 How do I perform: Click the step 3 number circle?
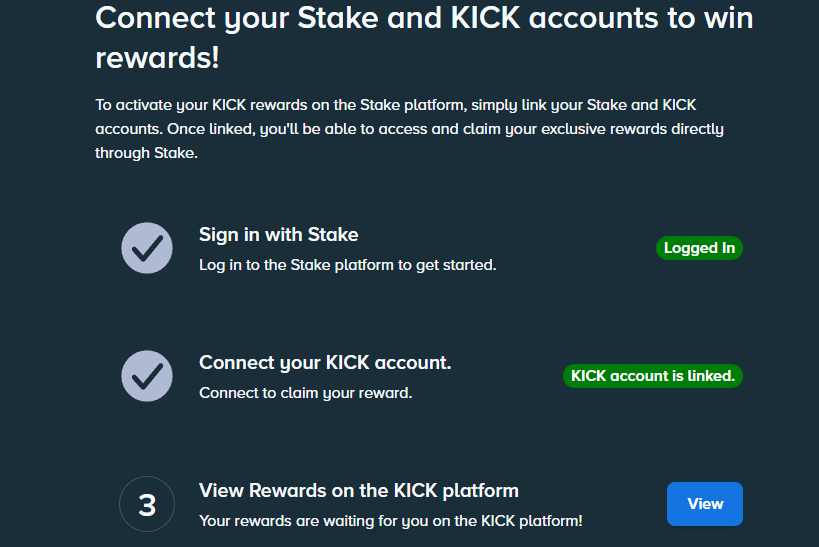point(147,504)
